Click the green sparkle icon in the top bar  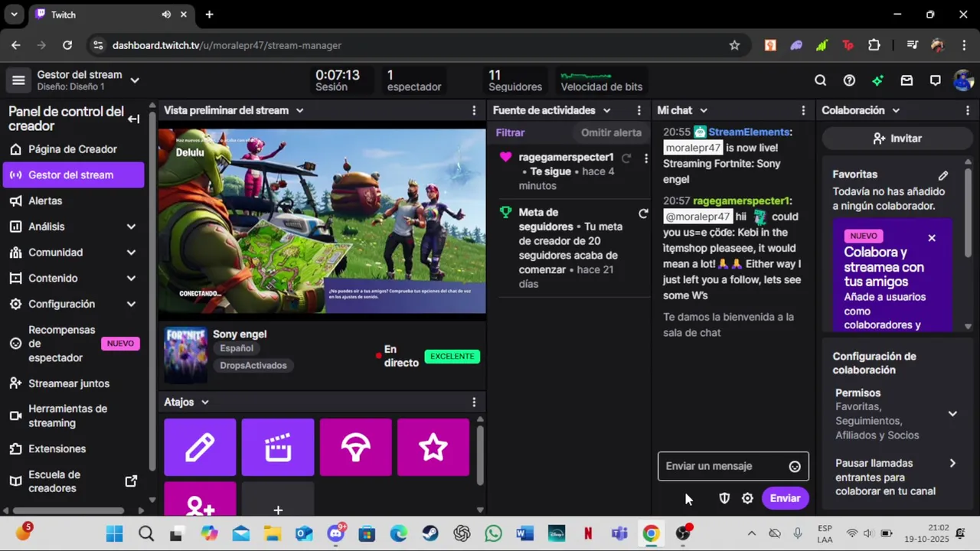click(x=877, y=80)
